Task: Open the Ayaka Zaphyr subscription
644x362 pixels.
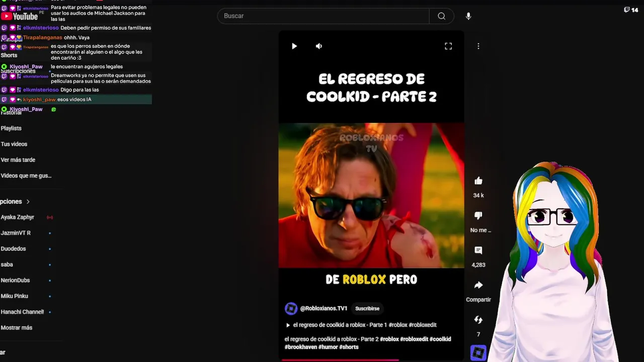Action: point(18,217)
